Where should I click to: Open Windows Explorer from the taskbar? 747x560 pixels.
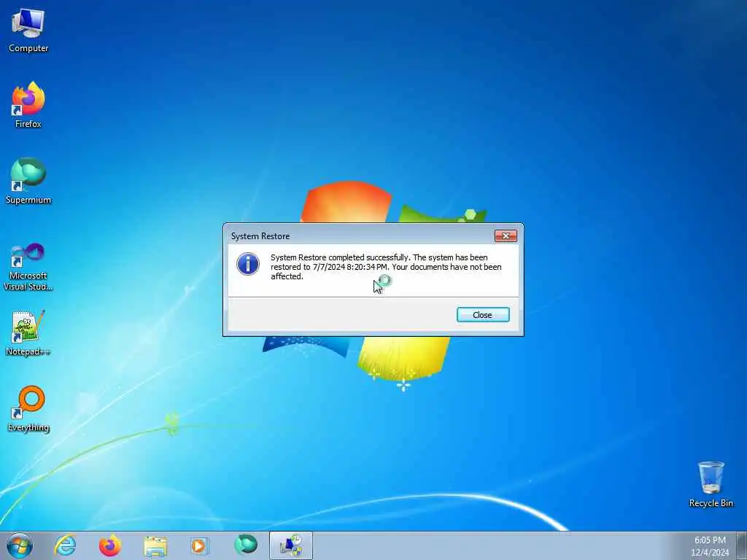click(155, 545)
